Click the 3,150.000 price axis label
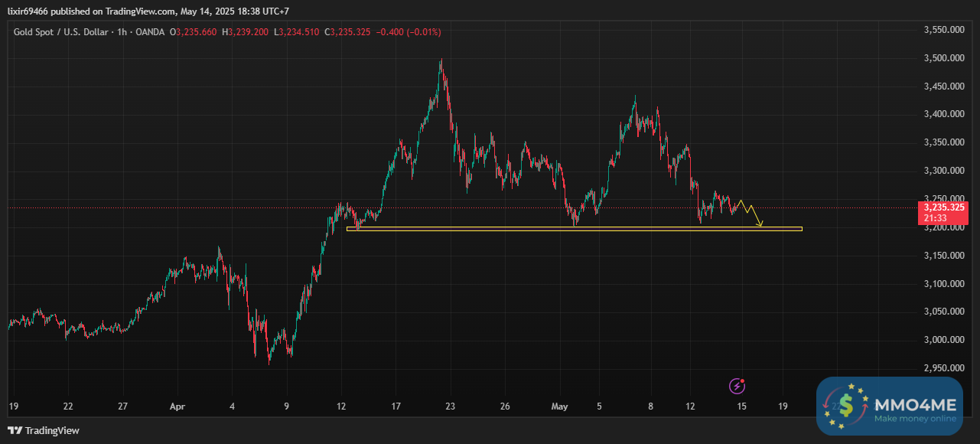Image resolution: width=980 pixels, height=444 pixels. click(943, 256)
